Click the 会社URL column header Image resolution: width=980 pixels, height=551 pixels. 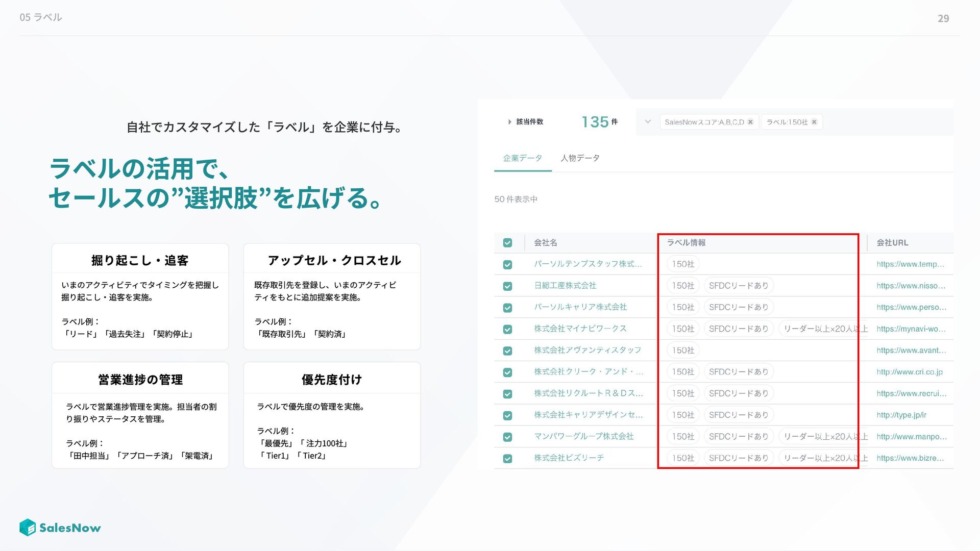(x=892, y=242)
